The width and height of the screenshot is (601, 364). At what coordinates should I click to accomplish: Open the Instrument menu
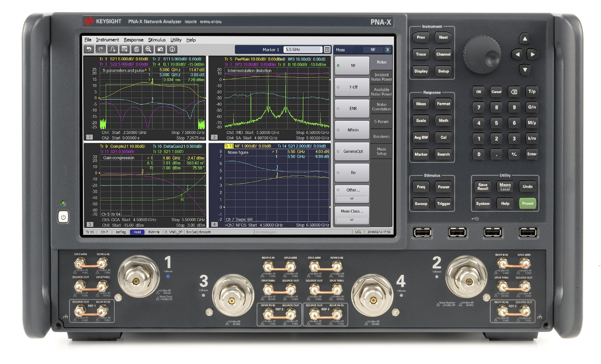click(108, 40)
